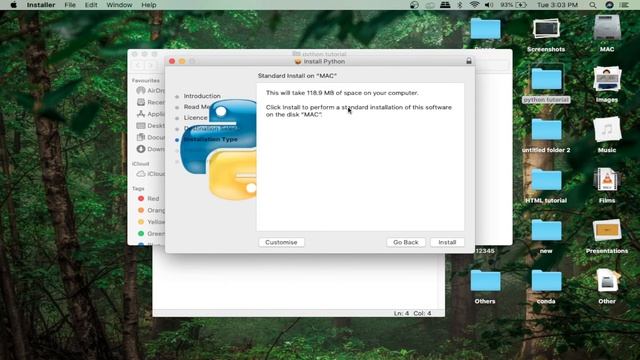Click the Orange tag in Finder sidebar
Image resolution: width=640 pixels, height=360 pixels.
click(151, 210)
